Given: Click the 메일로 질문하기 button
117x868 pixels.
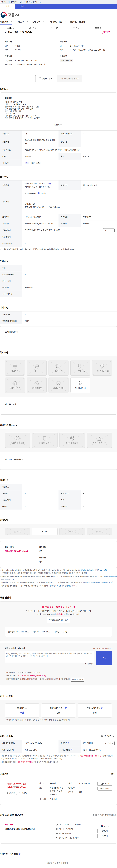Looking at the screenshot, I should 78,680.
